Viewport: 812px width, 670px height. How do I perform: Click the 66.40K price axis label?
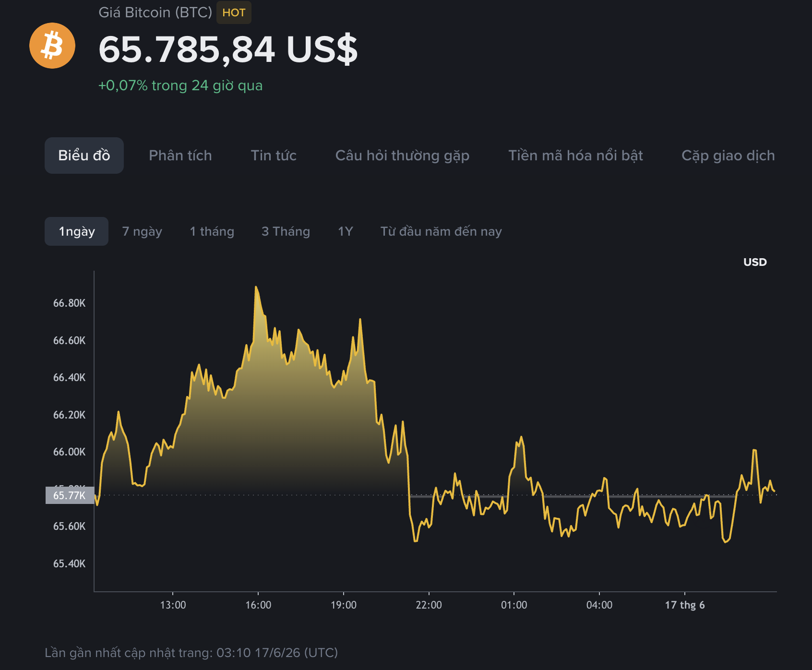click(69, 377)
